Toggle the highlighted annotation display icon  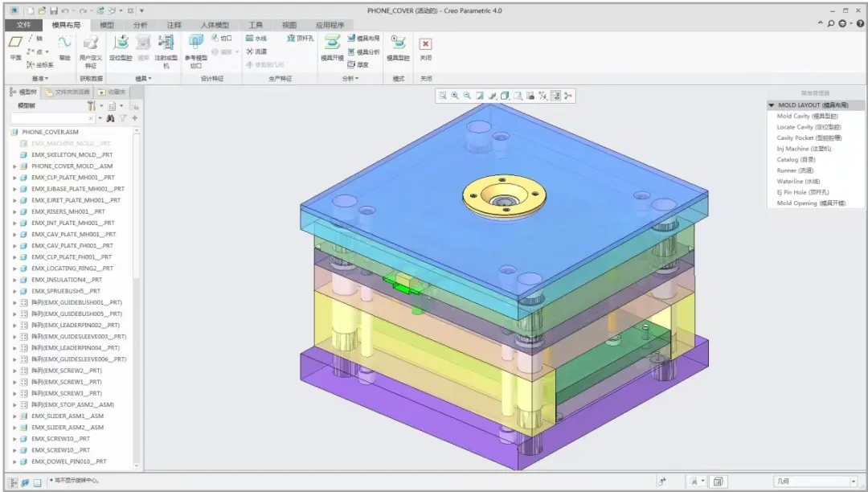tap(555, 96)
